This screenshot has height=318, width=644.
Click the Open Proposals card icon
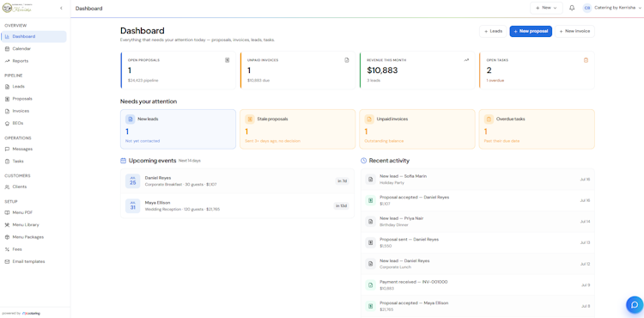pyautogui.click(x=228, y=60)
